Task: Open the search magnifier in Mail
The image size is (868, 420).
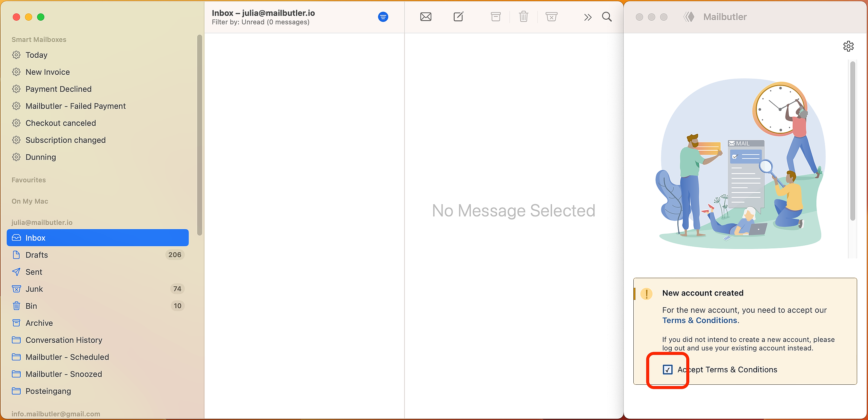Action: 607,17
